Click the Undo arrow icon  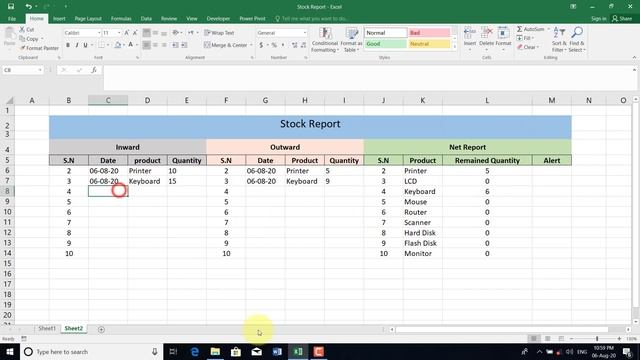point(28,7)
